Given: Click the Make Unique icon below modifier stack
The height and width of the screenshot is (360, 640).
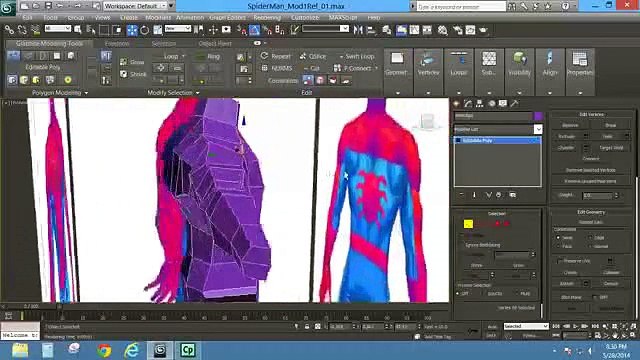Looking at the screenshot, I should 488,195.
